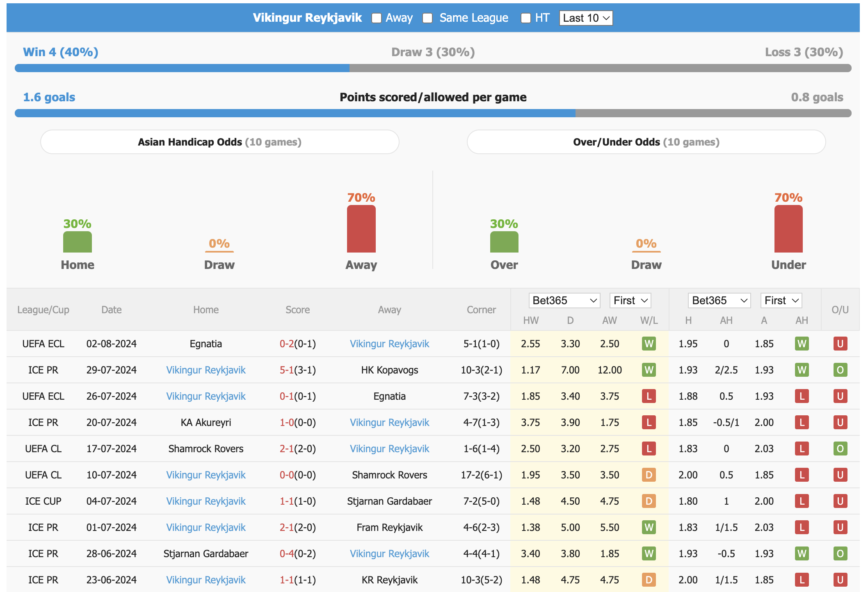Click the L result badge in 26-07-2024 W/L column
This screenshot has height=592, width=868.
click(649, 396)
